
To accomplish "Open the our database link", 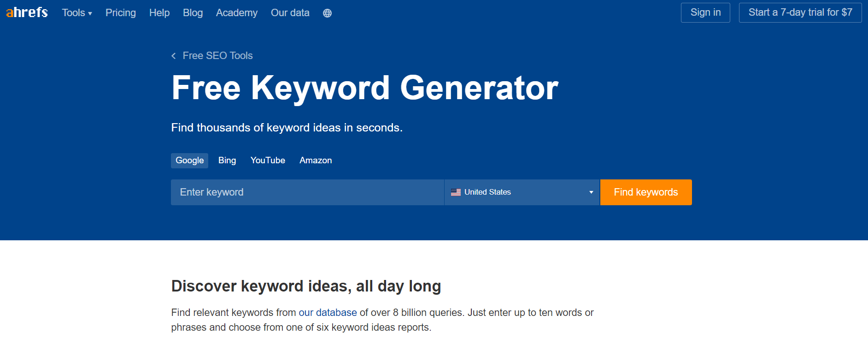I will pyautogui.click(x=328, y=313).
